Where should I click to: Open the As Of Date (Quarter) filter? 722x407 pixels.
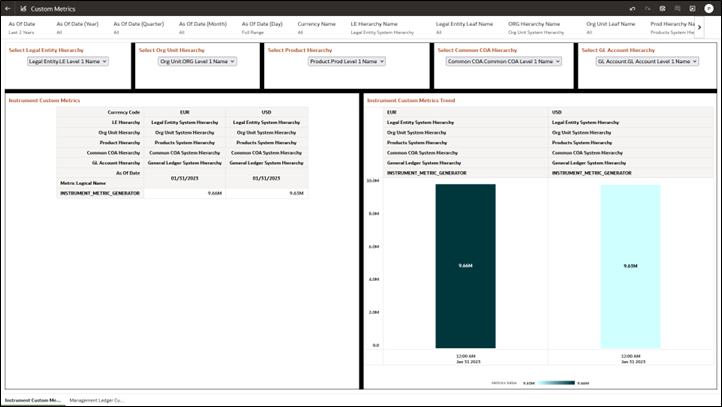coord(139,28)
